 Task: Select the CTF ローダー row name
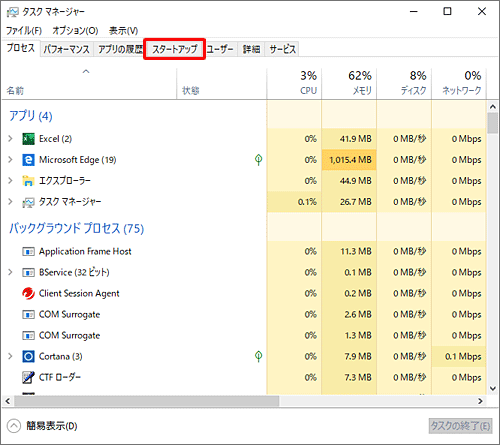pyautogui.click(x=60, y=377)
